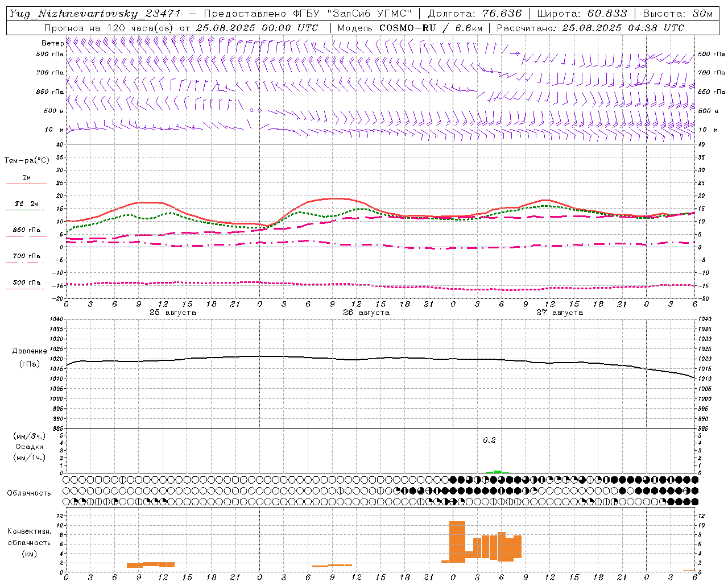Click the Тем-ра(°C) temperature panel label
Screen dimensions: 728x582
tap(27, 161)
